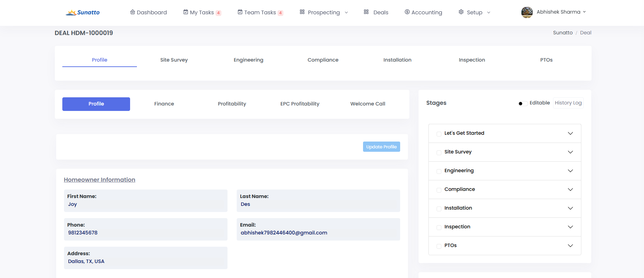Click the Deals grid icon
This screenshot has height=278, width=644.
pos(366,12)
